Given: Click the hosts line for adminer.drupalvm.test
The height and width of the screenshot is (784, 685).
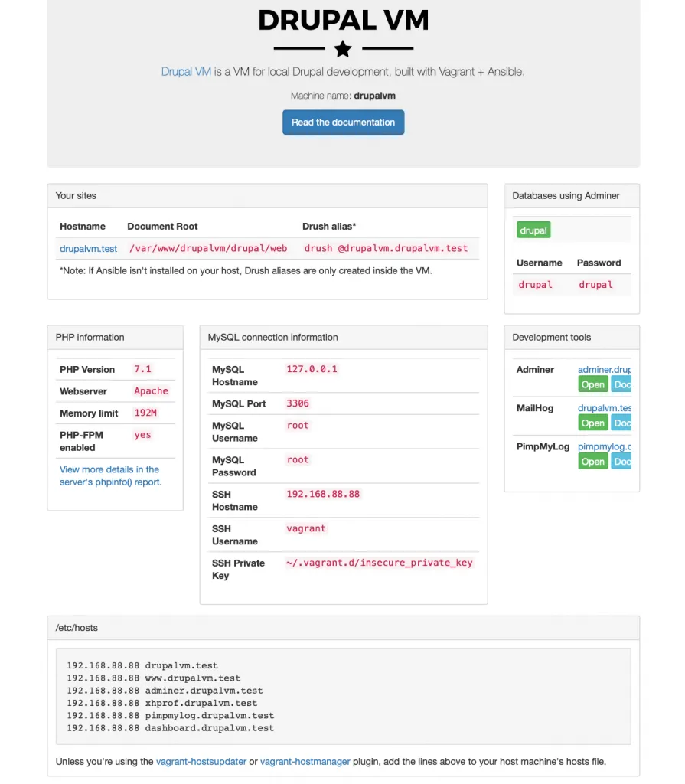Looking at the screenshot, I should coord(165,691).
